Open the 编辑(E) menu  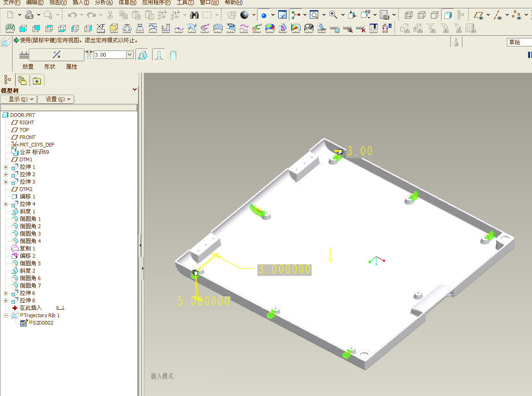[x=35, y=2]
